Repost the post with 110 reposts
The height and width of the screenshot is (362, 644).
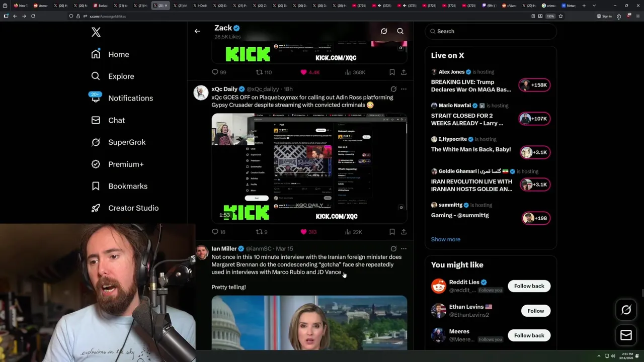pyautogui.click(x=264, y=72)
